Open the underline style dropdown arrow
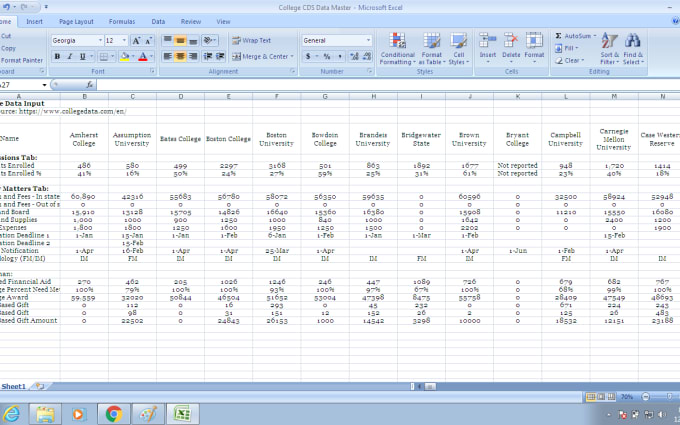This screenshot has width=680, height=425. (92, 56)
